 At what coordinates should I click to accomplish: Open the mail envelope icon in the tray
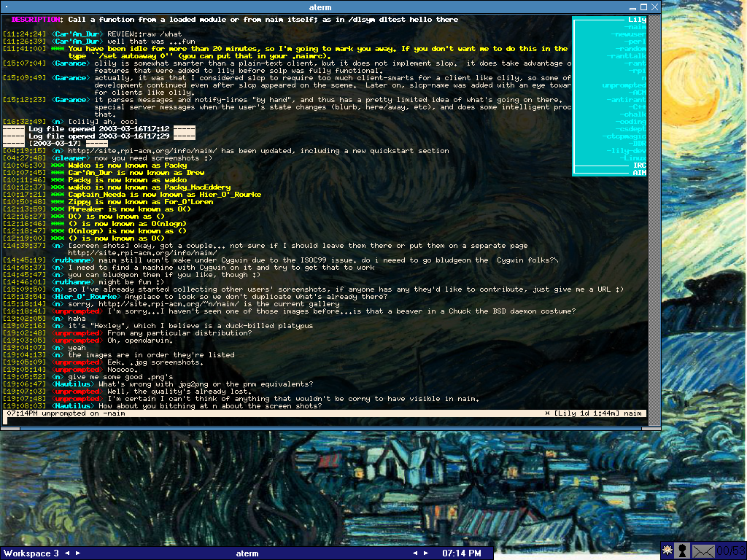(x=703, y=551)
